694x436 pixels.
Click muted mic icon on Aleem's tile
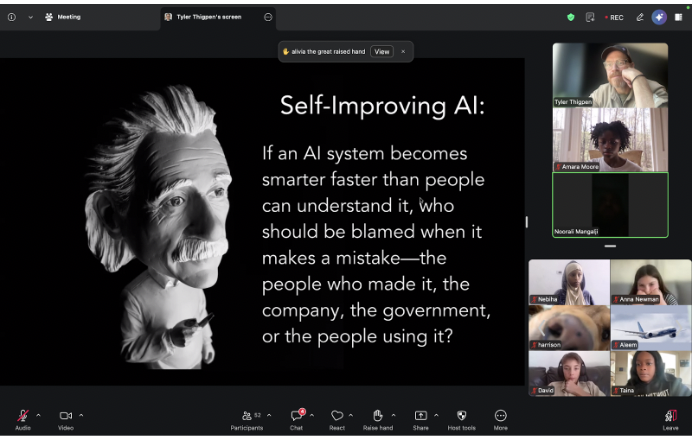[616, 345]
